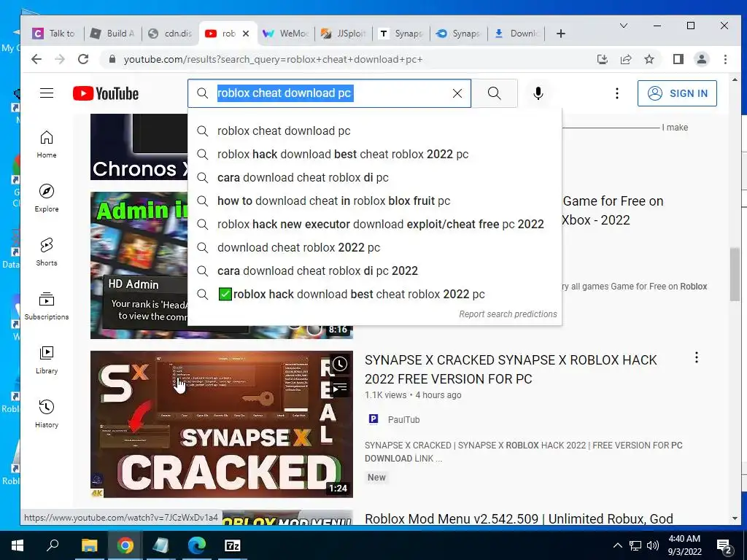Open the taskbar volume control
Viewport: 747px width, 560px height.
click(653, 545)
